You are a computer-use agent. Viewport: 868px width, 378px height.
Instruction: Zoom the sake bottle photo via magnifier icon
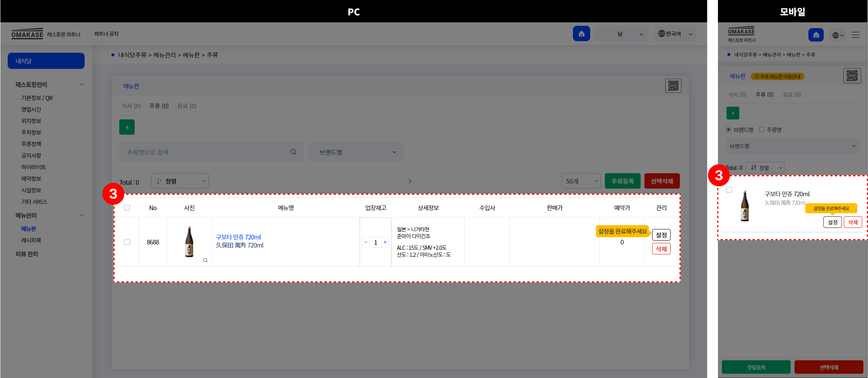click(x=205, y=260)
